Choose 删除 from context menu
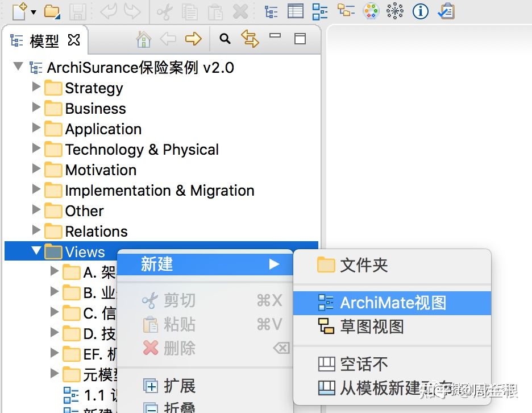 (x=205, y=348)
